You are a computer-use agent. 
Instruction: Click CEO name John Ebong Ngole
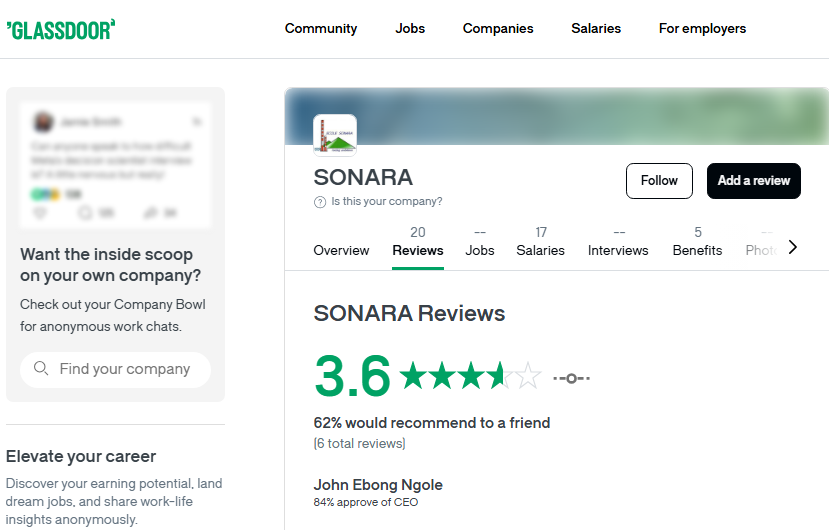point(378,485)
